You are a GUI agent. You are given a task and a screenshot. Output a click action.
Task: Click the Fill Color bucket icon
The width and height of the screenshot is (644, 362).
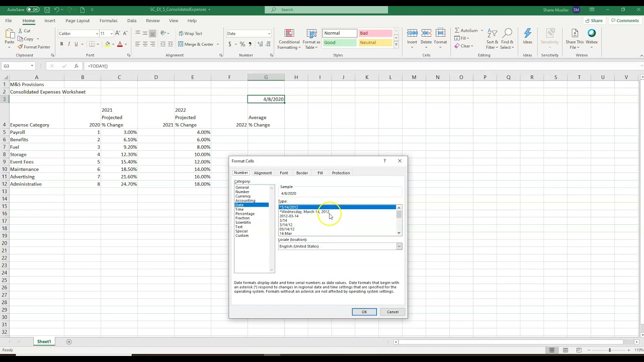107,44
